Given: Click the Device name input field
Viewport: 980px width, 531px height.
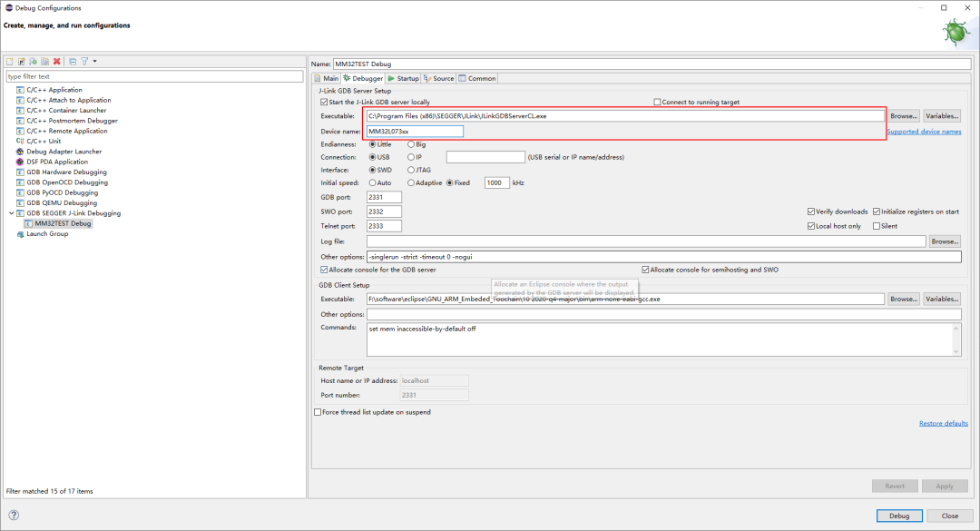Looking at the screenshot, I should point(415,132).
